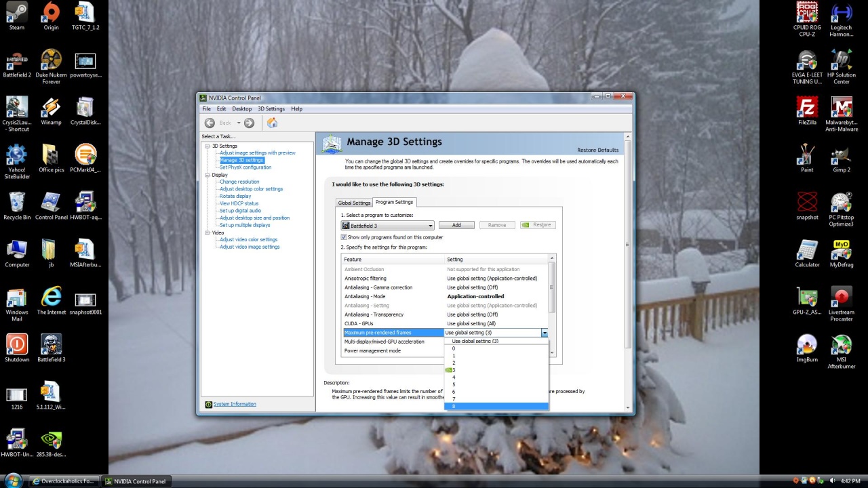868x488 pixels.
Task: Open the Recycle Bin on the desktop
Action: coord(17,203)
